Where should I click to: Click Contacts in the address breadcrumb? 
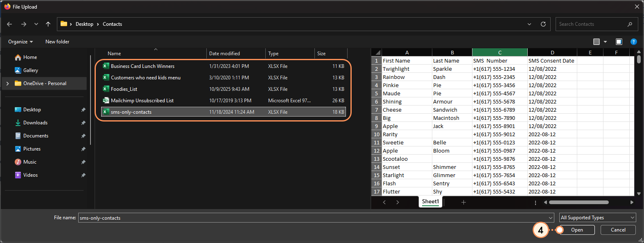pyautogui.click(x=112, y=24)
